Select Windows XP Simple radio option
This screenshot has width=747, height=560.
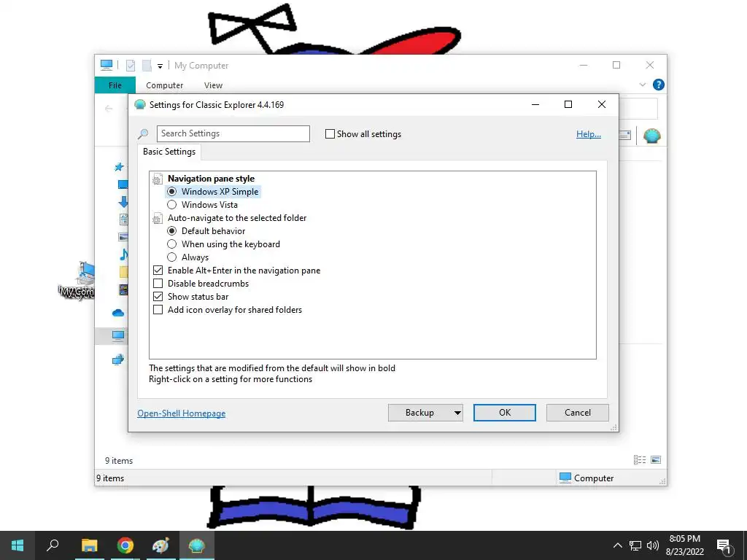[172, 192]
